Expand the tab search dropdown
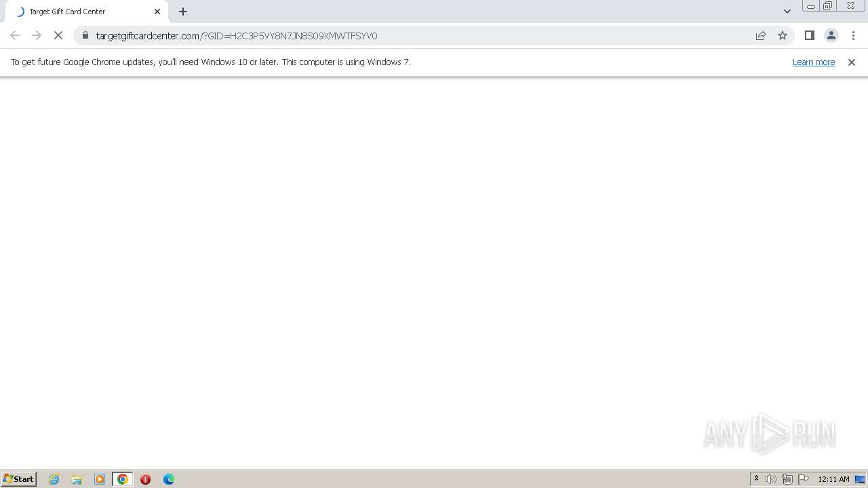The image size is (868, 488). point(787,12)
